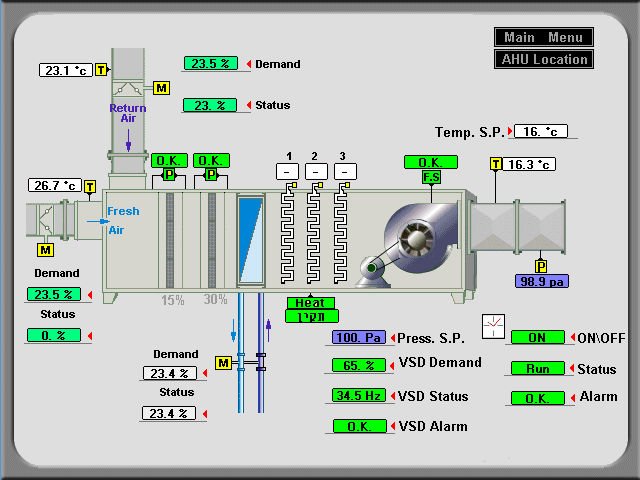
Task: Toggle the ON\OFF green ON field
Action: 538,338
